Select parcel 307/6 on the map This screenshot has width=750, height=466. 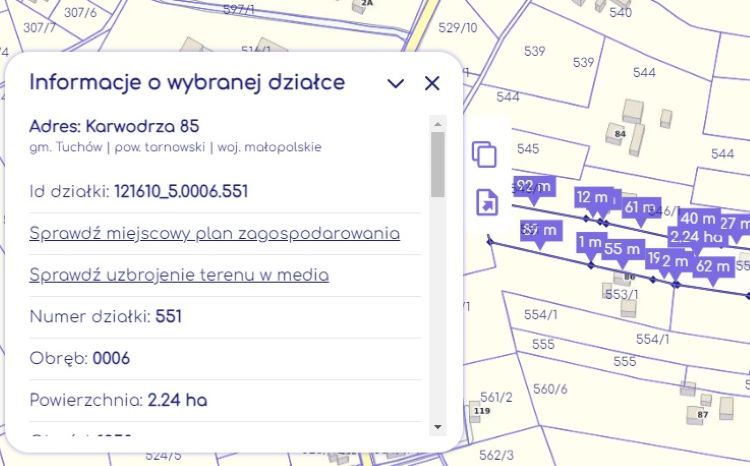click(x=80, y=12)
